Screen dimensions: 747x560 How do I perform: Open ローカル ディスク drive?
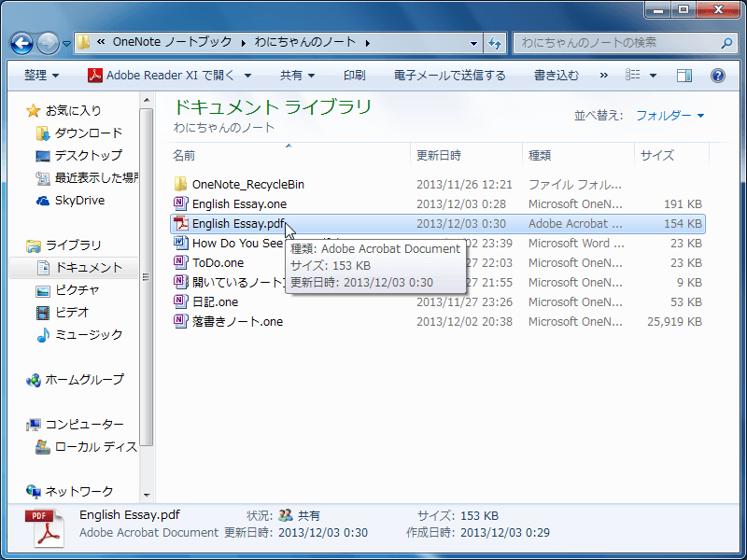(x=87, y=447)
